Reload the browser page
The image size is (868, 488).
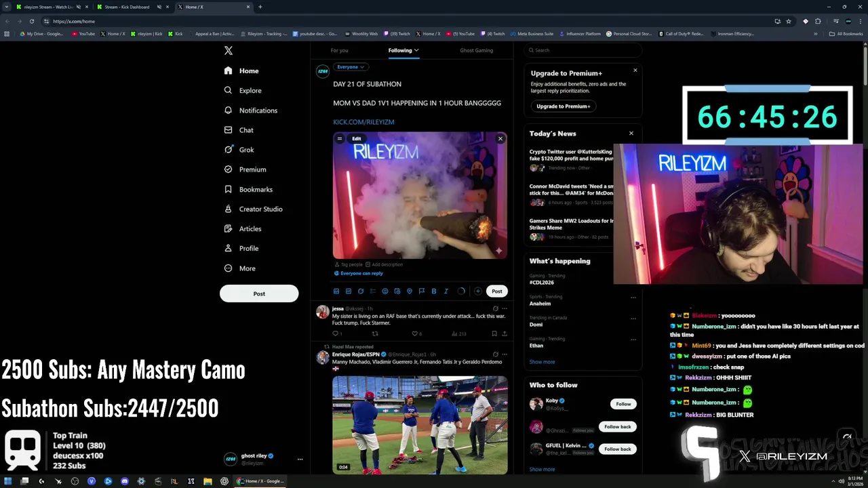tap(31, 21)
